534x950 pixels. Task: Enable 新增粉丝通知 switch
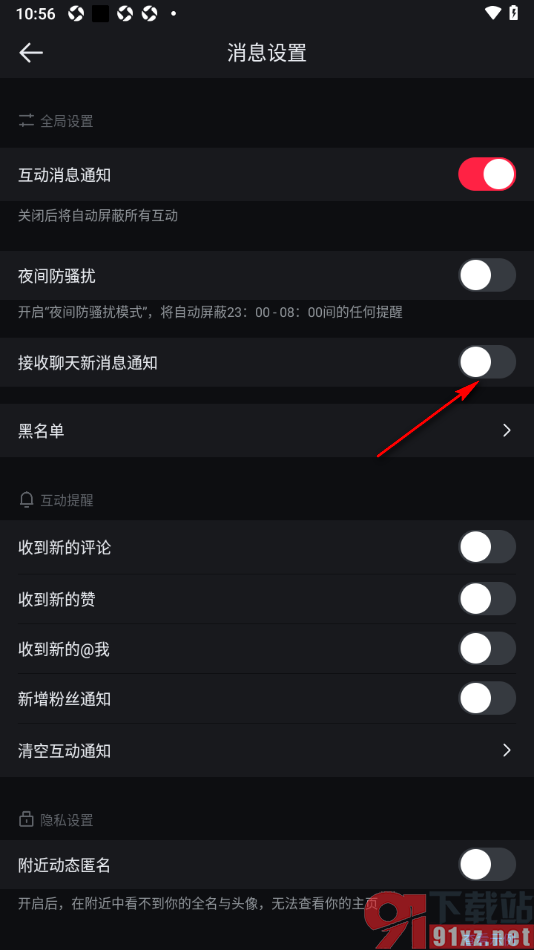coord(487,699)
